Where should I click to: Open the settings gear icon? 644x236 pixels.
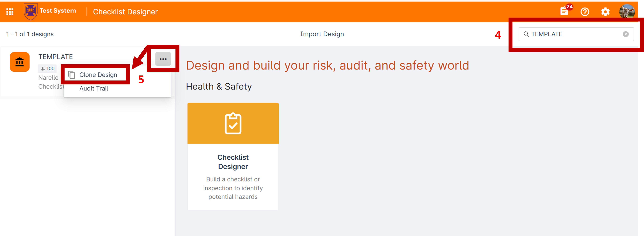tap(605, 12)
